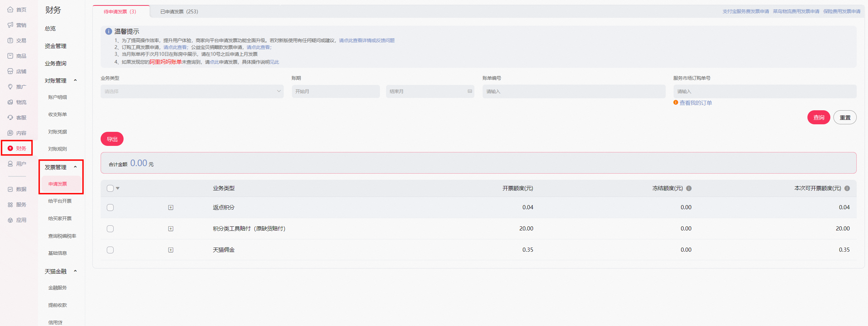
Task: Open the 业务类型 dropdown
Action: pyautogui.click(x=192, y=91)
